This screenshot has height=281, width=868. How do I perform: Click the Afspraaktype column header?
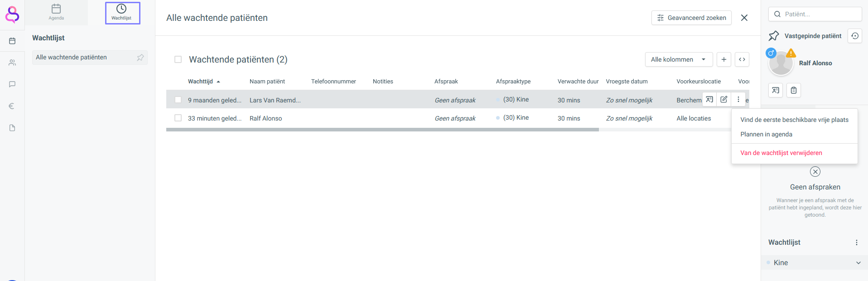coord(513,82)
